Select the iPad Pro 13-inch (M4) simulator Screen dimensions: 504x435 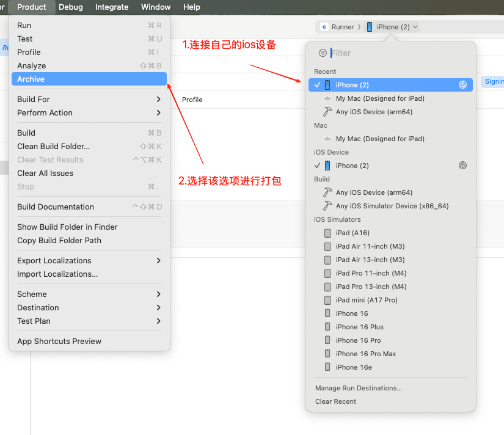[x=390, y=287]
